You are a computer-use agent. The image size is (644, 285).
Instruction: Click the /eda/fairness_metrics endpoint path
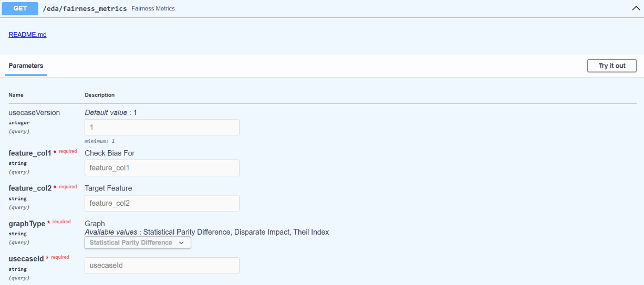pyautogui.click(x=85, y=9)
